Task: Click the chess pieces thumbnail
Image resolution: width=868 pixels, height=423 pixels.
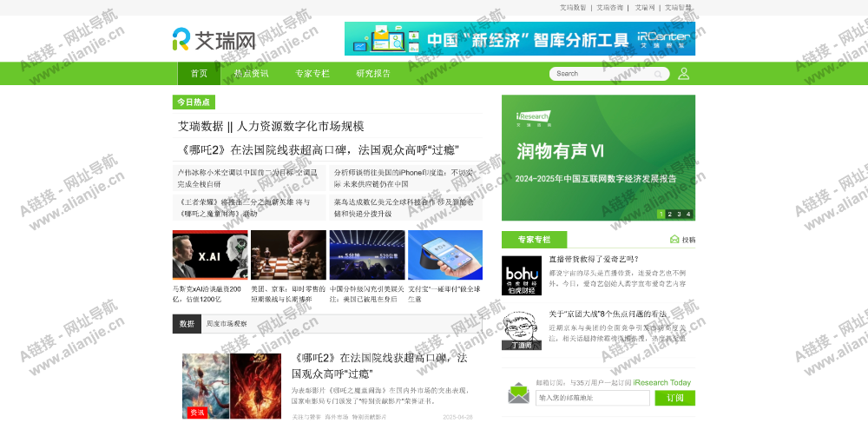Action: point(288,254)
